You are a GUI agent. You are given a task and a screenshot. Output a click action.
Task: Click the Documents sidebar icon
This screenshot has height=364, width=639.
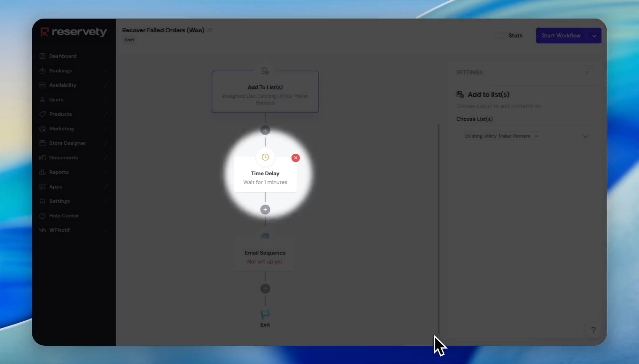click(42, 157)
